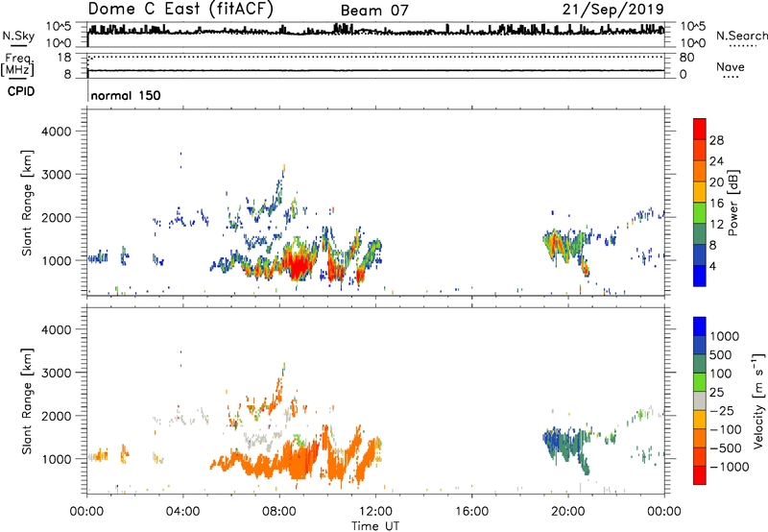
Task: Click the '25' label on the Velocity colorbar
Action: (716, 393)
